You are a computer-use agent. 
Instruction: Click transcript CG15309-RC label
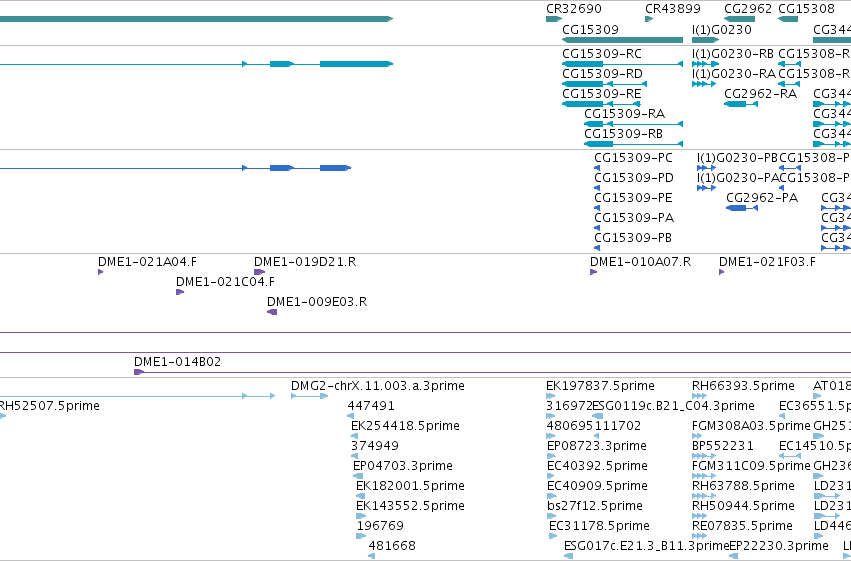(602, 54)
